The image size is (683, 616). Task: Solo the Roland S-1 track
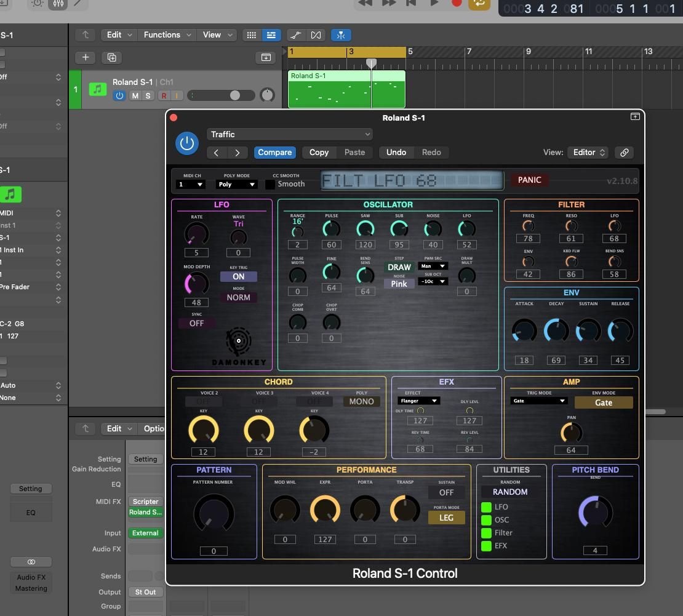click(148, 95)
